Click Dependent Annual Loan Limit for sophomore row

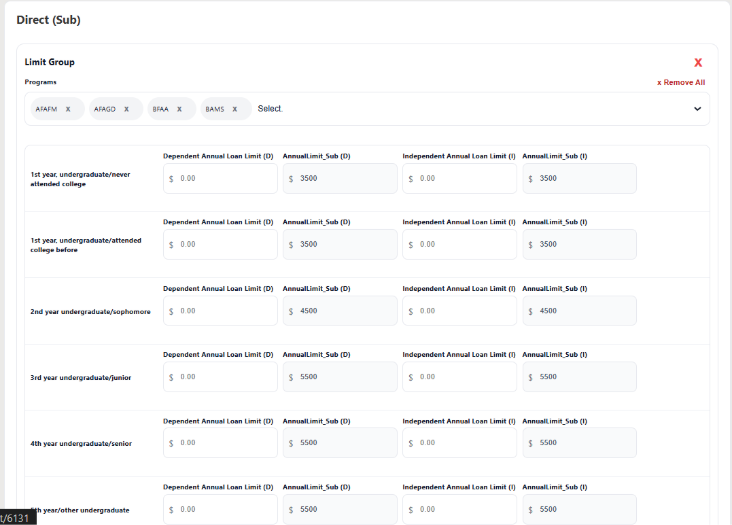pos(220,311)
